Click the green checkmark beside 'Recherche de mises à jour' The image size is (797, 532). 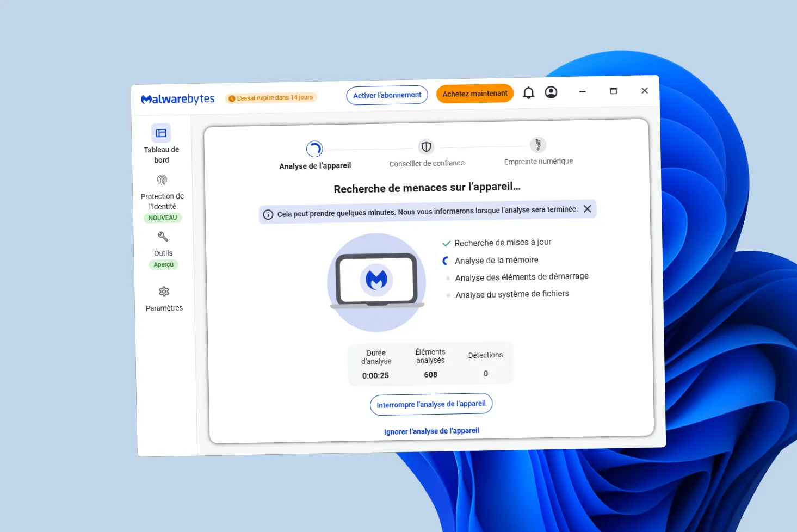[447, 244]
